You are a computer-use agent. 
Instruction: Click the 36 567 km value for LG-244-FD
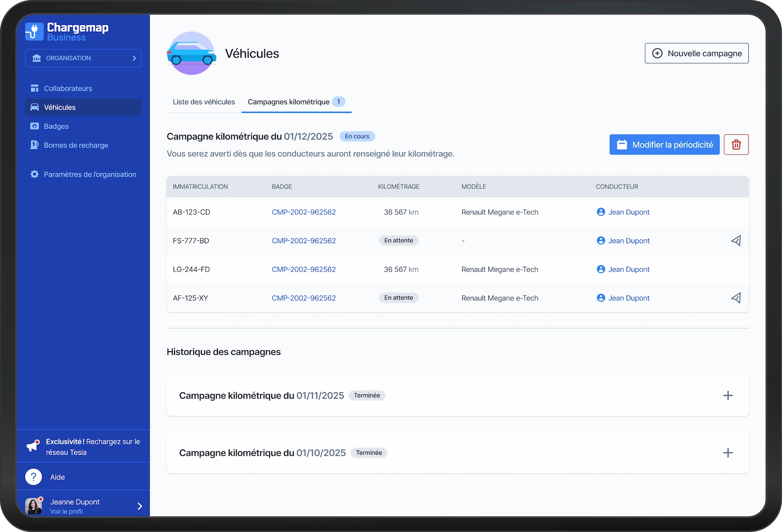(x=401, y=269)
